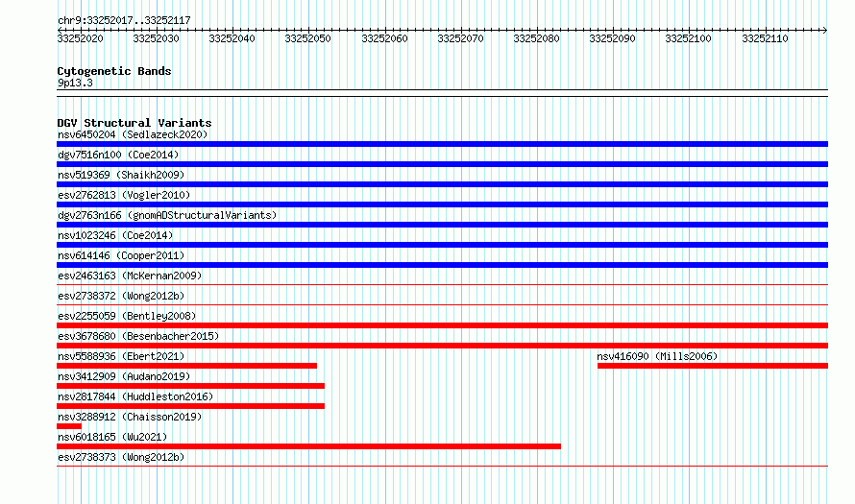Open the nsv519369 (Shaikh2009) variant

point(121,175)
